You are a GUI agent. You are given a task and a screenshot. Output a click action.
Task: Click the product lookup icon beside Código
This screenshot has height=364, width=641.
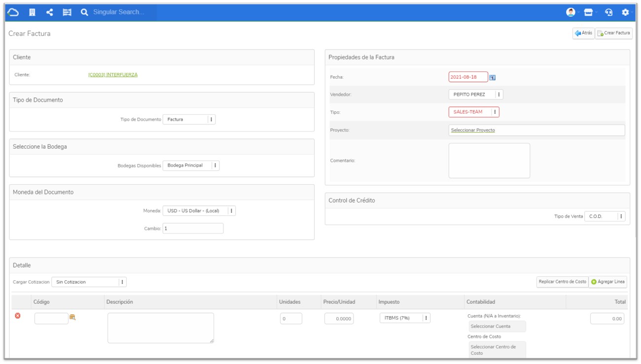coord(72,317)
